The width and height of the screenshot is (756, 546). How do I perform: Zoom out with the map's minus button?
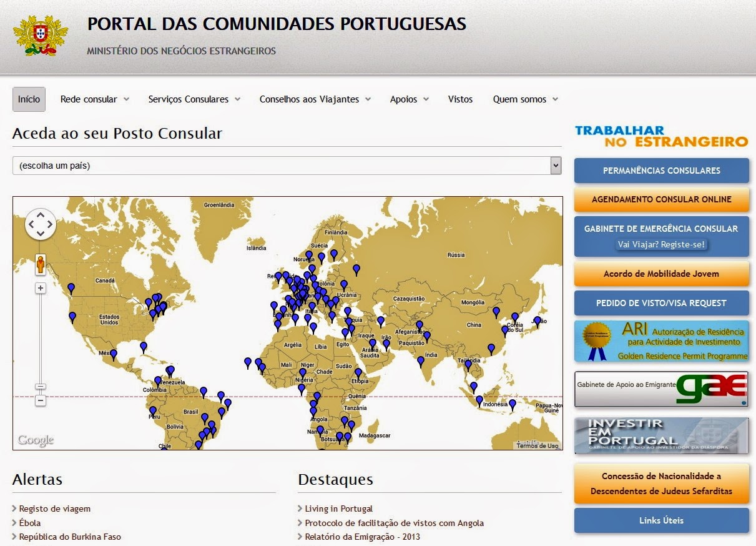tap(41, 400)
